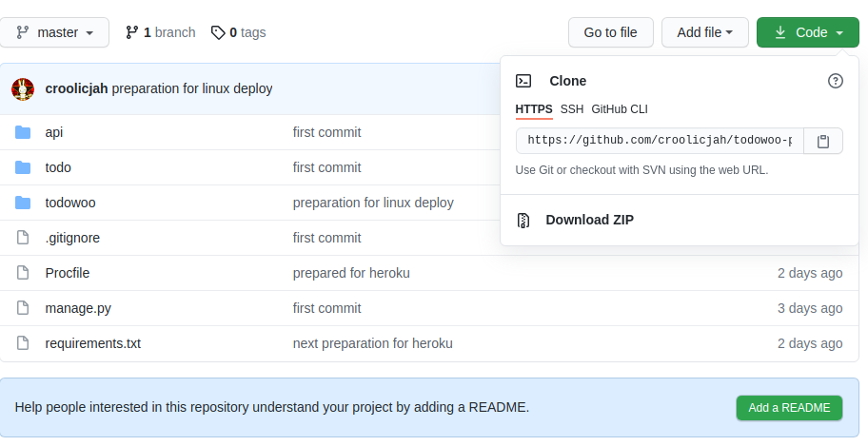Open the todo folder name
The height and width of the screenshot is (446, 868).
(x=58, y=167)
